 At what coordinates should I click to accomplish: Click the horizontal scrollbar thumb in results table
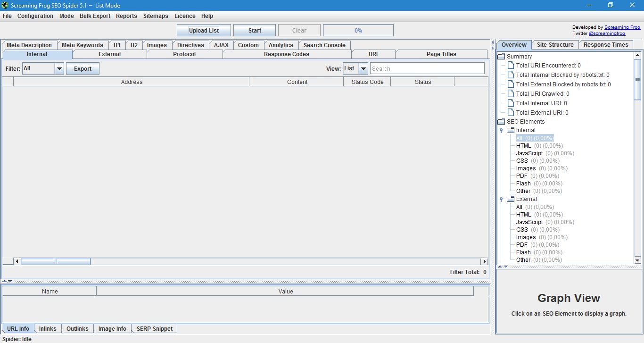56,261
